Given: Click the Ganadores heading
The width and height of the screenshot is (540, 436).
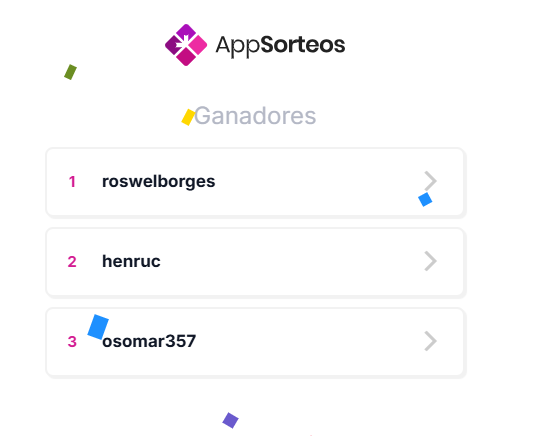Looking at the screenshot, I should point(255,116).
